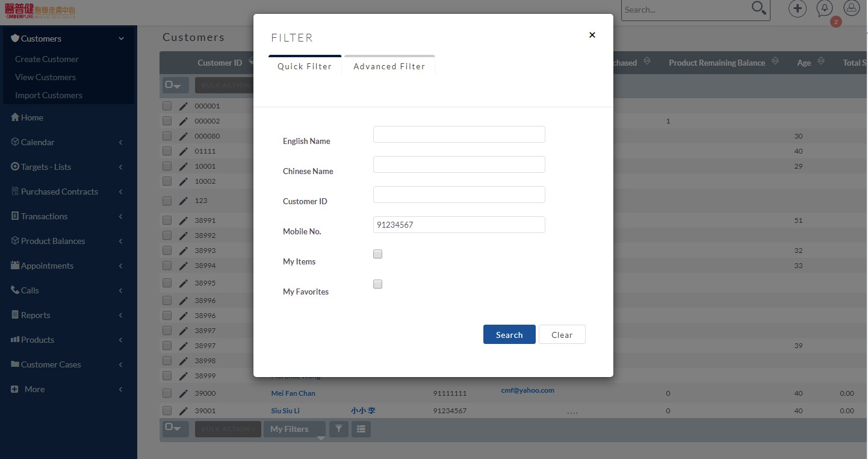Select the Quick Filter tab
Screen dimensions: 868x459
[305, 66]
